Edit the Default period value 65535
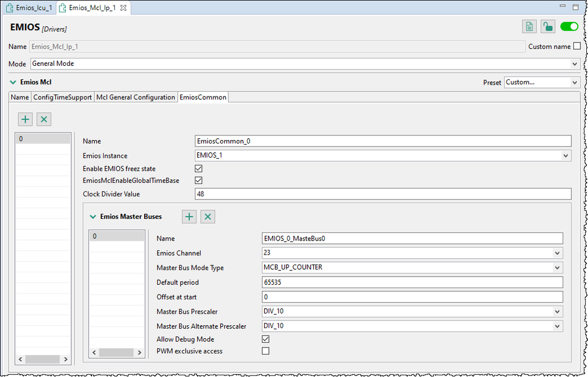Viewport: 588px width, 377px height. click(412, 282)
